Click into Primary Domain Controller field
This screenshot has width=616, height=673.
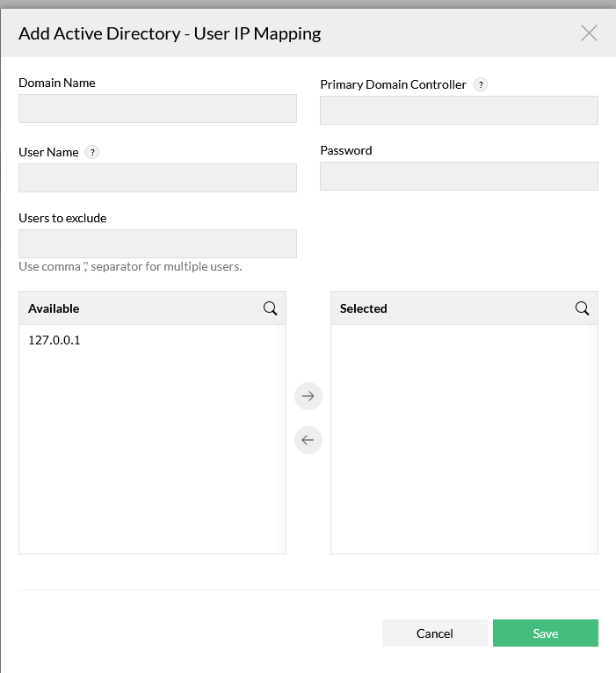[x=459, y=111]
